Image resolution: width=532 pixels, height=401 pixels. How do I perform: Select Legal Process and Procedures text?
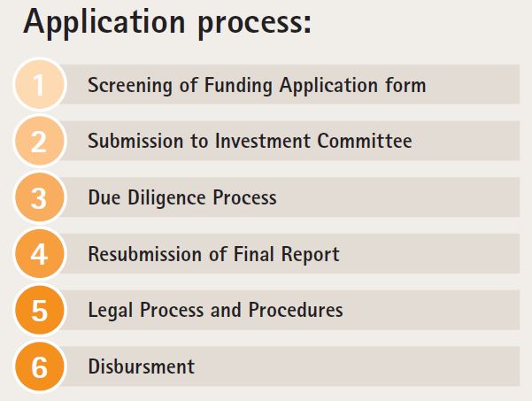coord(215,310)
